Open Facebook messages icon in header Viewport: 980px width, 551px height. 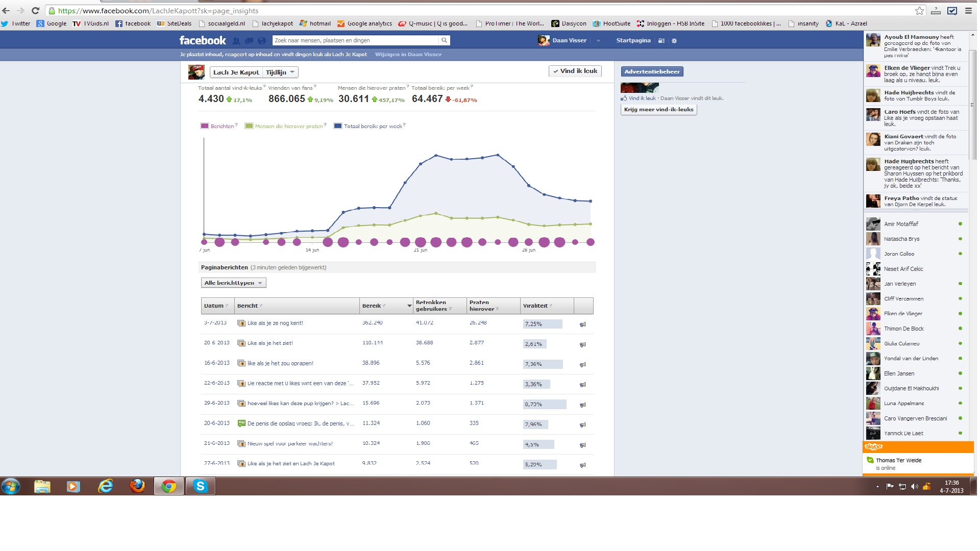249,41
